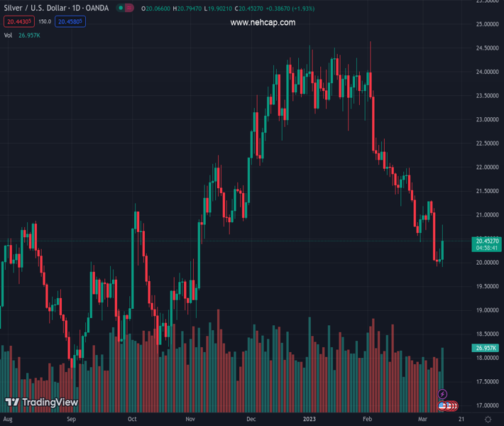Click the blue buy price 20.45805 button
The image size is (504, 426).
[x=71, y=21]
